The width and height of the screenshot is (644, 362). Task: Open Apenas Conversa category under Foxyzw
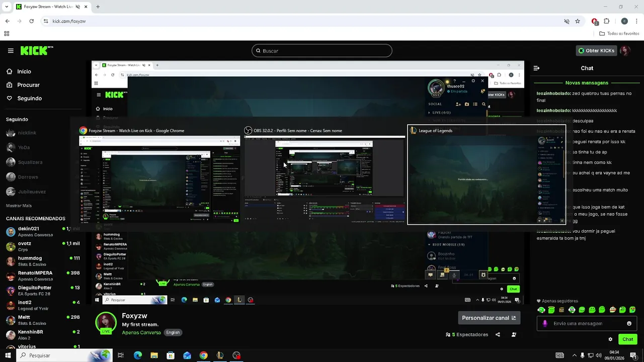point(141,332)
